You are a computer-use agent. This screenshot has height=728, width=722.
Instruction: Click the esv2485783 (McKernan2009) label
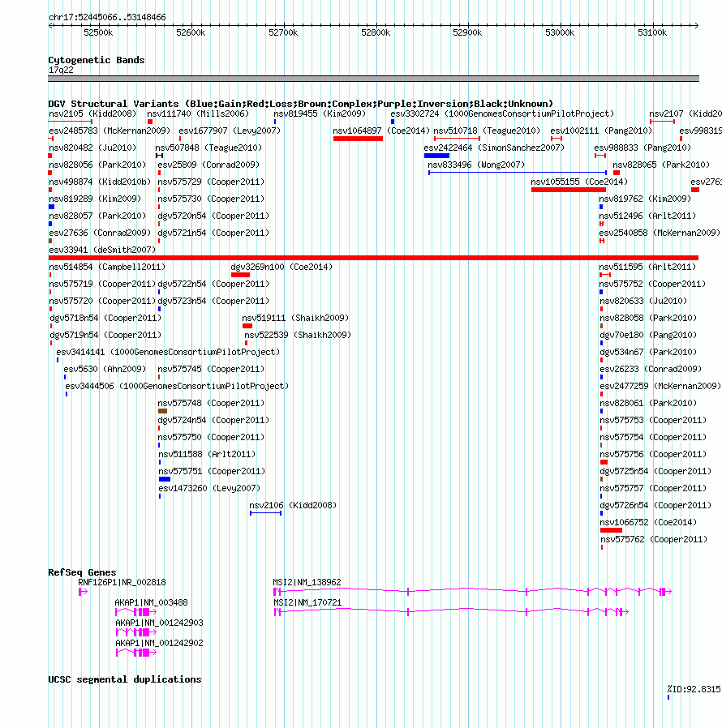(x=110, y=131)
